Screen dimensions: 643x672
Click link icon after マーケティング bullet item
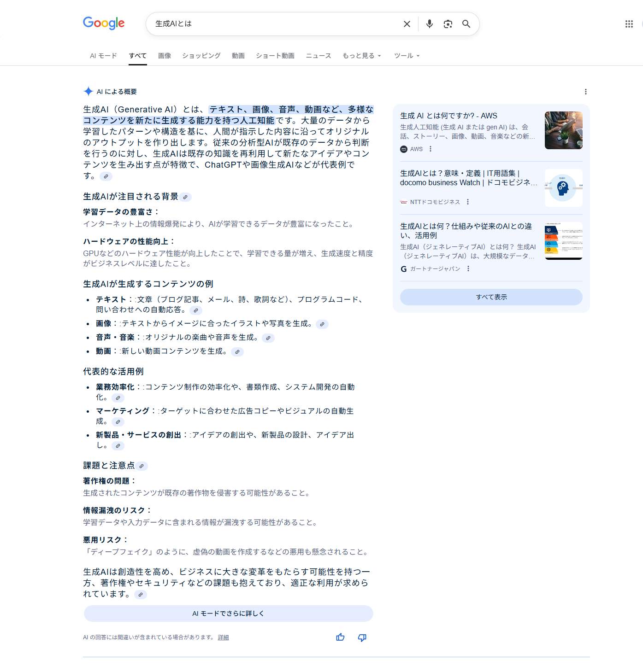tap(118, 422)
